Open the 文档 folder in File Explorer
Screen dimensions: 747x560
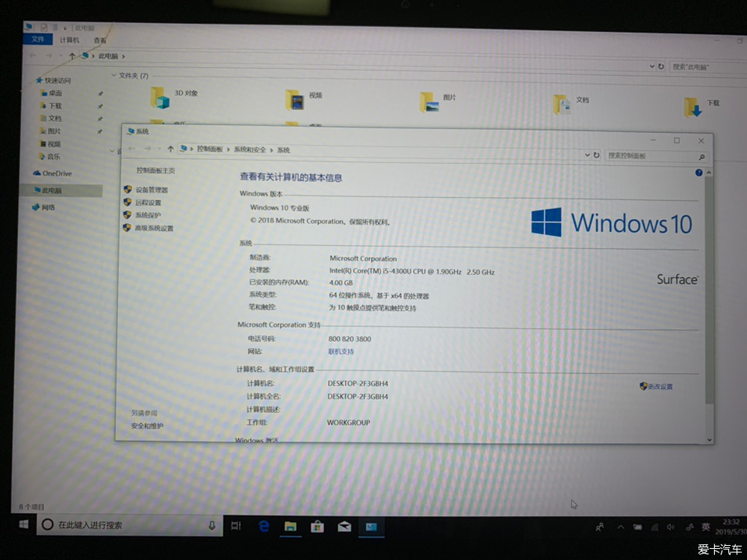[x=571, y=104]
